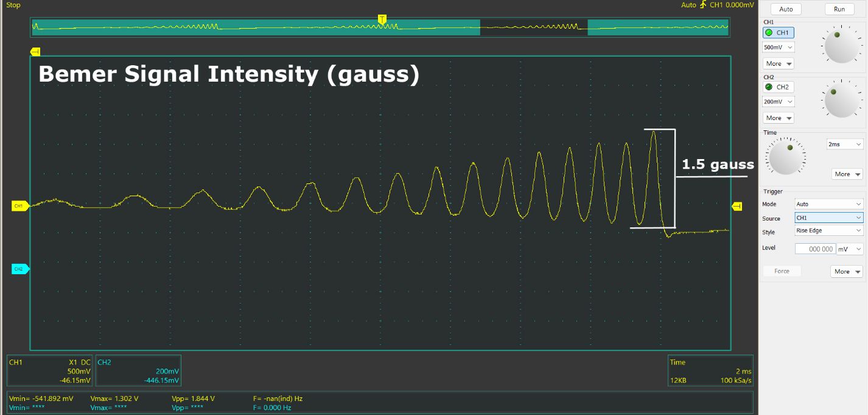Click the CH2 voltage rotary knob
The height and width of the screenshot is (415, 868).
coord(842,99)
